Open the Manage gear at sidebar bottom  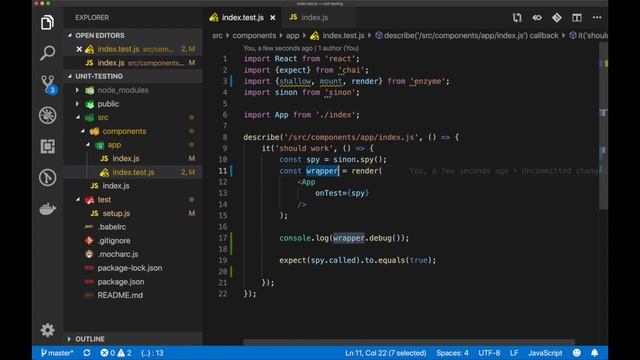pos(47,330)
